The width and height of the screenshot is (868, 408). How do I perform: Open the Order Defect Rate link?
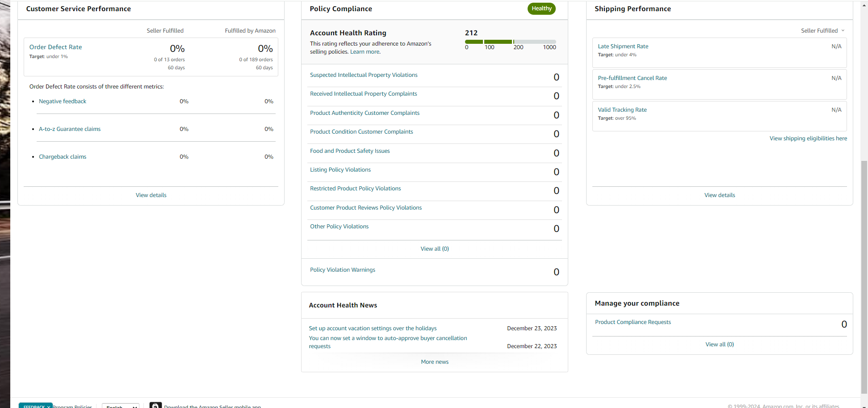point(56,47)
